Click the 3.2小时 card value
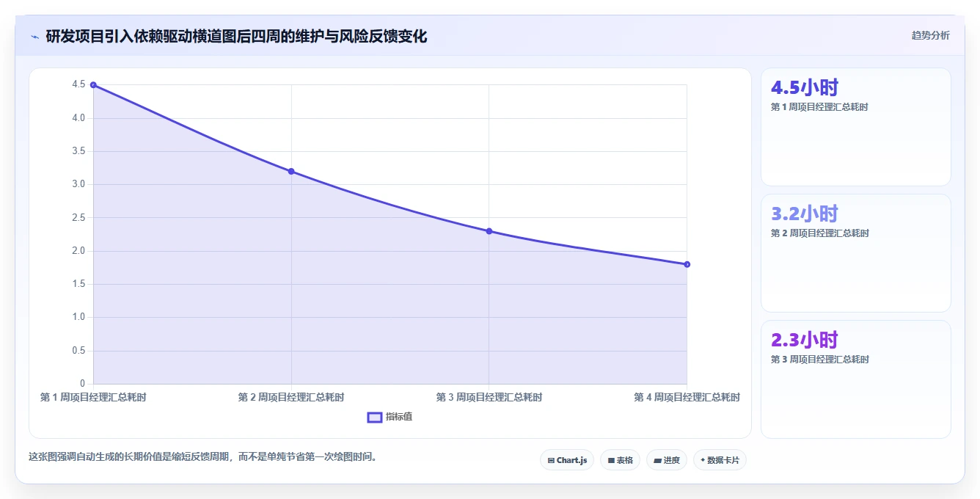Image resolution: width=980 pixels, height=499 pixels. click(804, 214)
